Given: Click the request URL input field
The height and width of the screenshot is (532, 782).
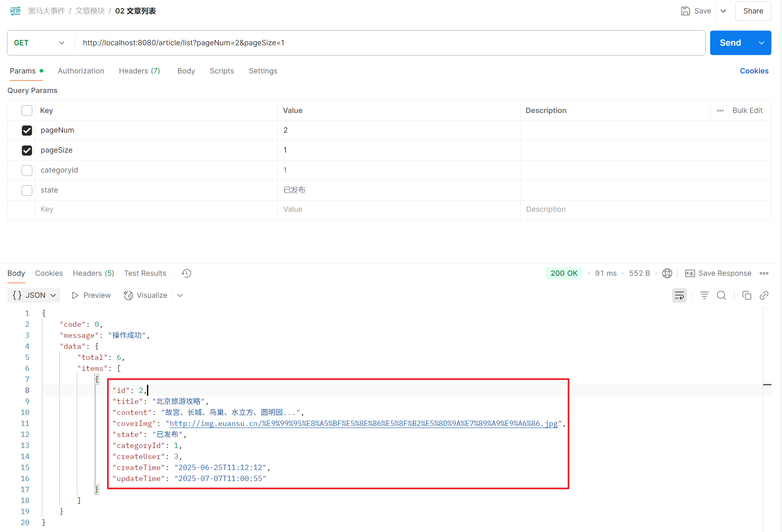Looking at the screenshot, I should [388, 43].
